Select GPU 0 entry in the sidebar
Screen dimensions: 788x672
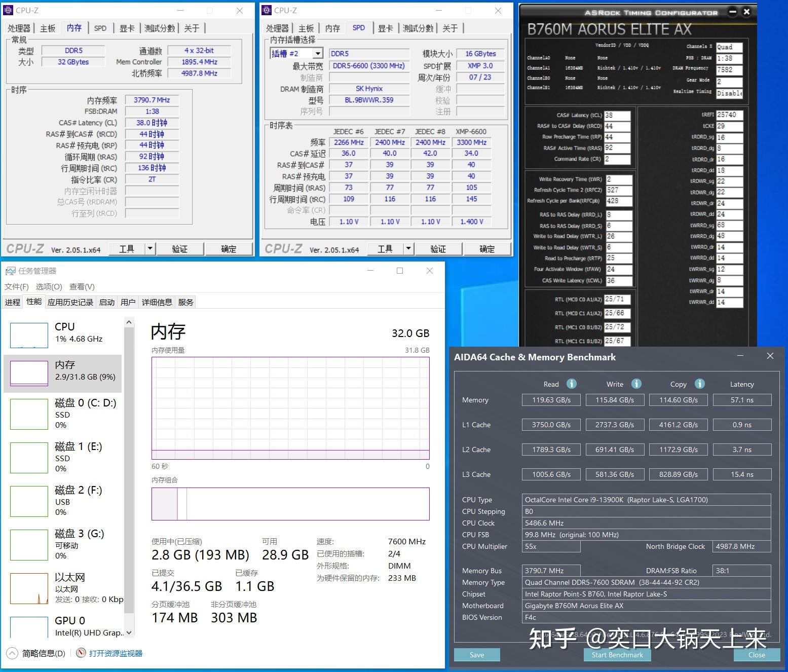coord(63,626)
